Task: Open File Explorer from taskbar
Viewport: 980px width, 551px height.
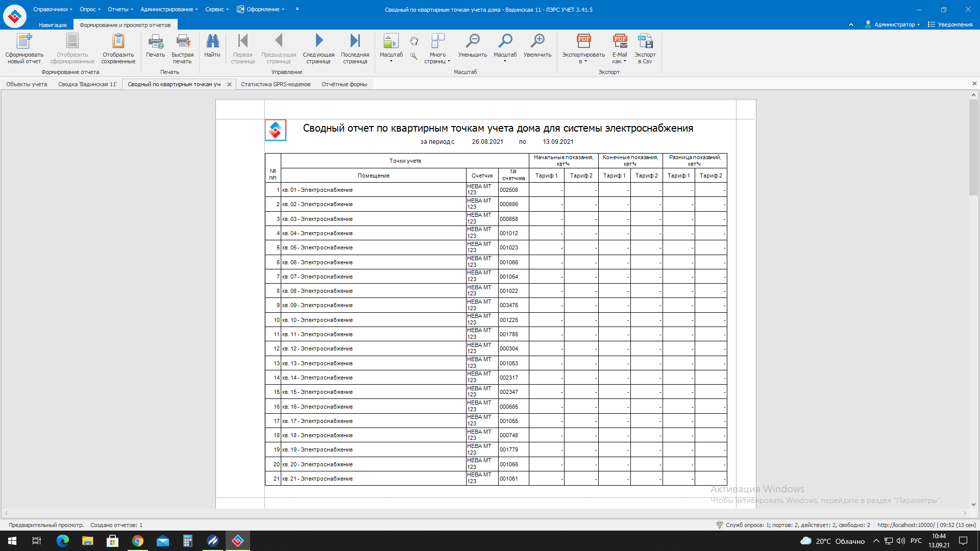Action: 87,541
